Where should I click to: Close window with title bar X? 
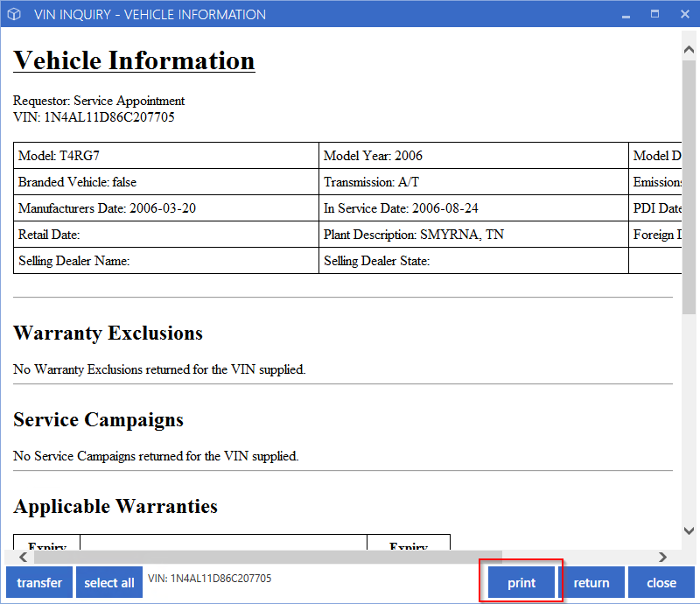coord(685,14)
